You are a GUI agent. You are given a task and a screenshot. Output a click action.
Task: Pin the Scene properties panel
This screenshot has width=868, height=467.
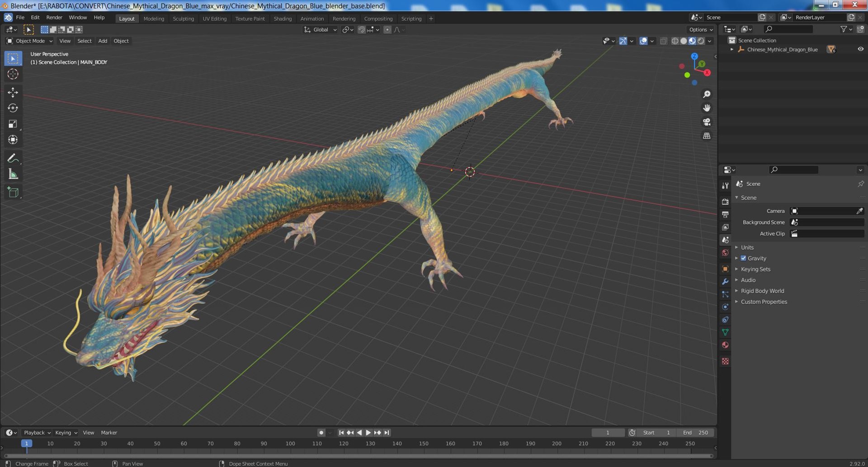coord(860,184)
